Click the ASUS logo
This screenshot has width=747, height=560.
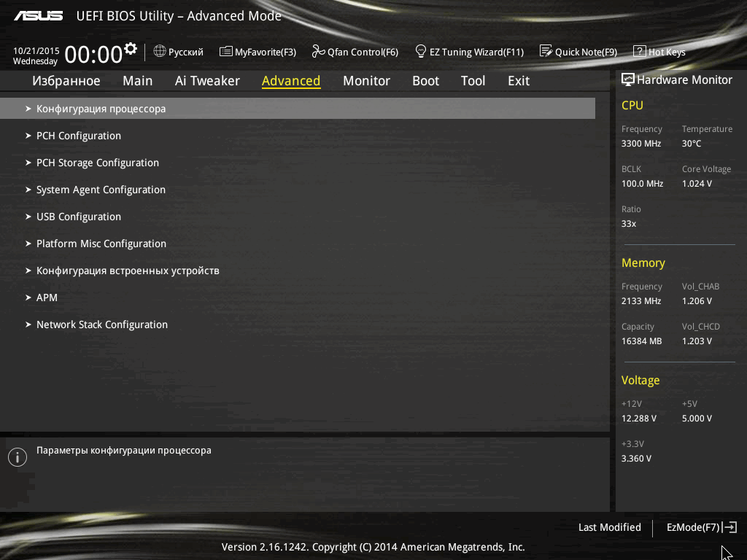[38, 16]
